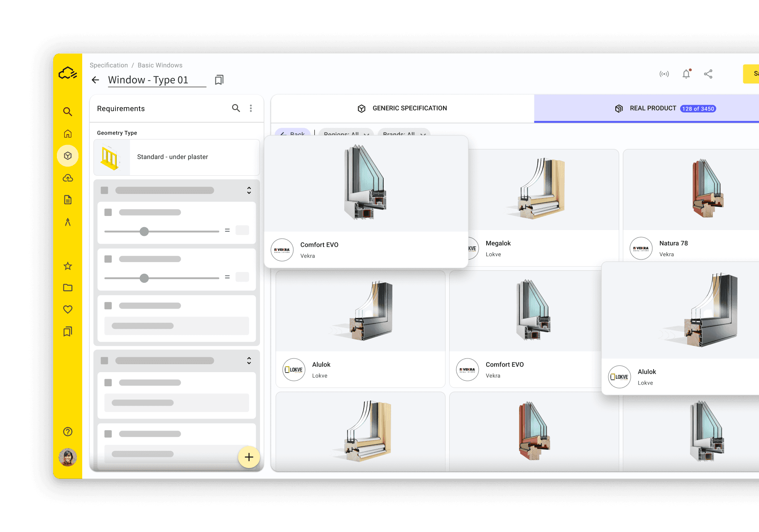The width and height of the screenshot is (759, 532).
Task: Open Requirements three-dot options menu
Action: pos(251,108)
